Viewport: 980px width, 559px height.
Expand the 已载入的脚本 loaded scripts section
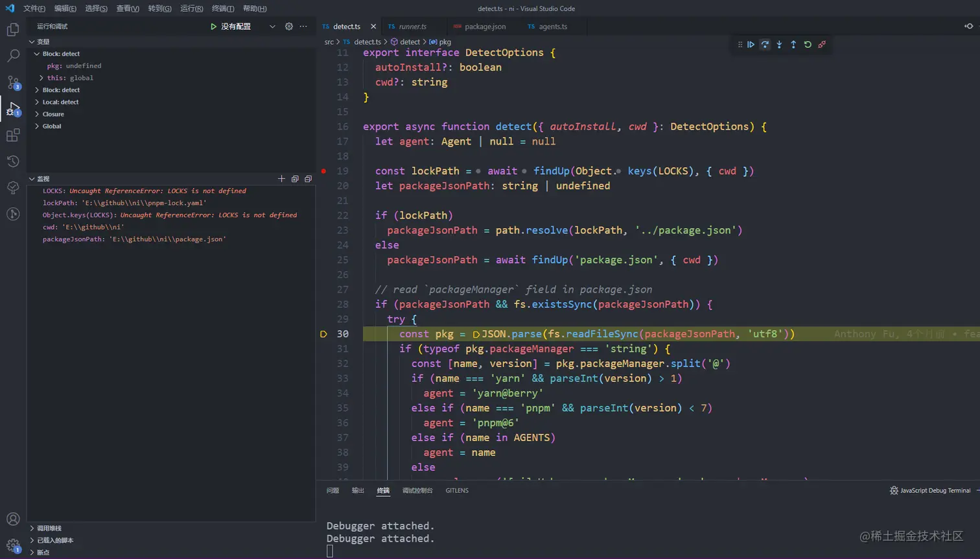click(x=32, y=540)
